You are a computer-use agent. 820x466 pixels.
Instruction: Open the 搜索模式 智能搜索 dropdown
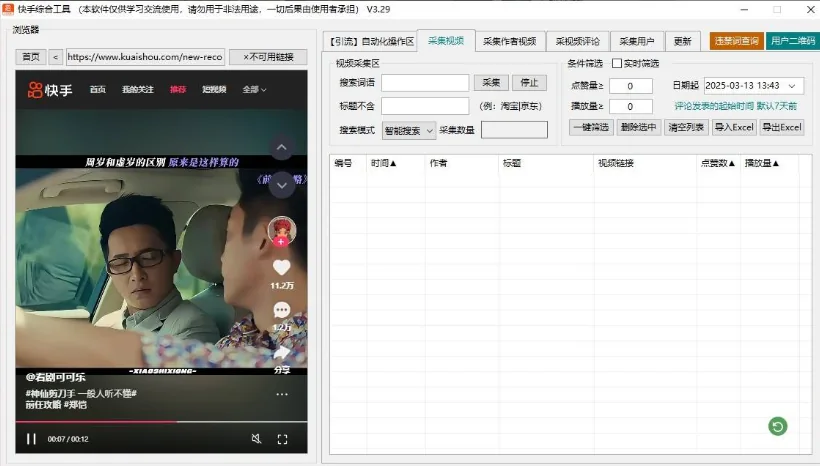409,131
